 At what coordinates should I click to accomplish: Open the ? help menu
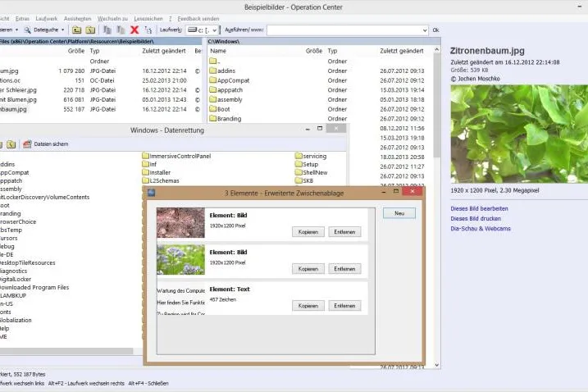tap(170, 18)
